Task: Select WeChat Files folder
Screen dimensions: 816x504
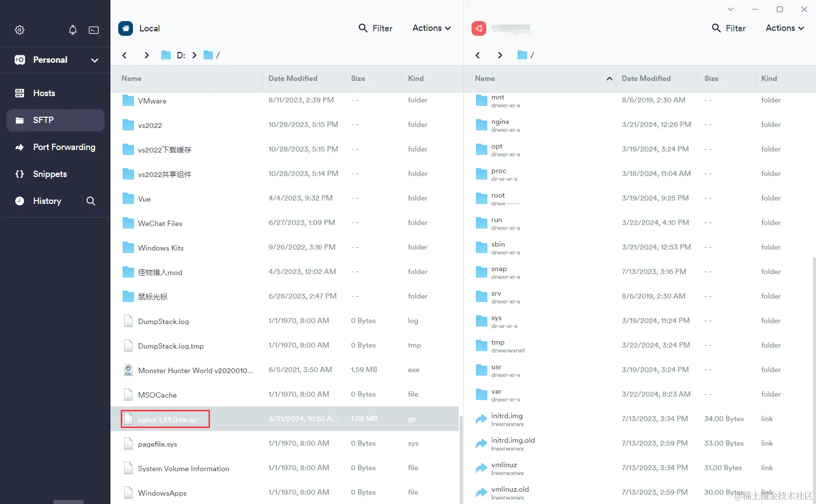Action: pyautogui.click(x=285, y=223)
